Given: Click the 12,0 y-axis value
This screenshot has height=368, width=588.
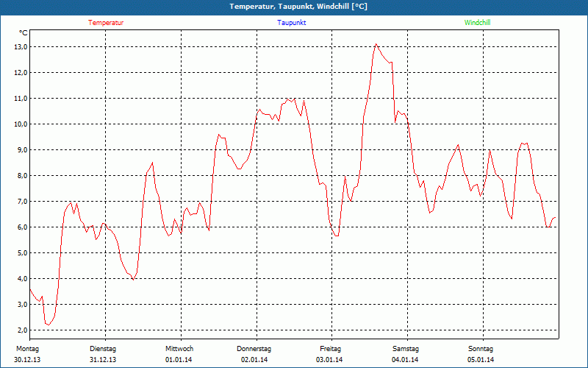Looking at the screenshot, I should click(x=21, y=72).
